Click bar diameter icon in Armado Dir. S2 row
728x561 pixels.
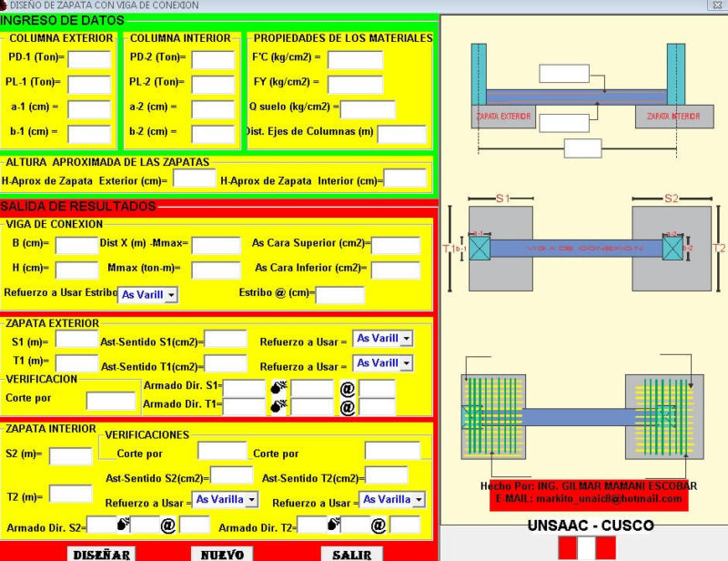pos(123,525)
